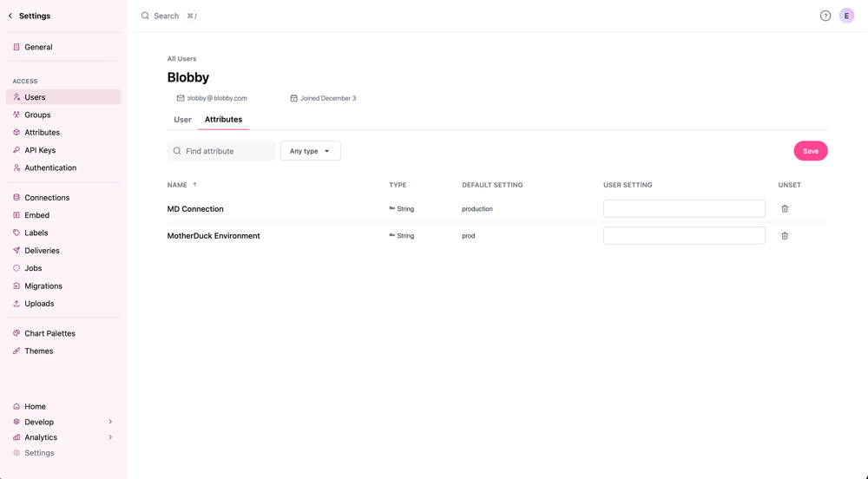Click String type in MotherDuck Environment row
The height and width of the screenshot is (479, 868).
click(401, 236)
